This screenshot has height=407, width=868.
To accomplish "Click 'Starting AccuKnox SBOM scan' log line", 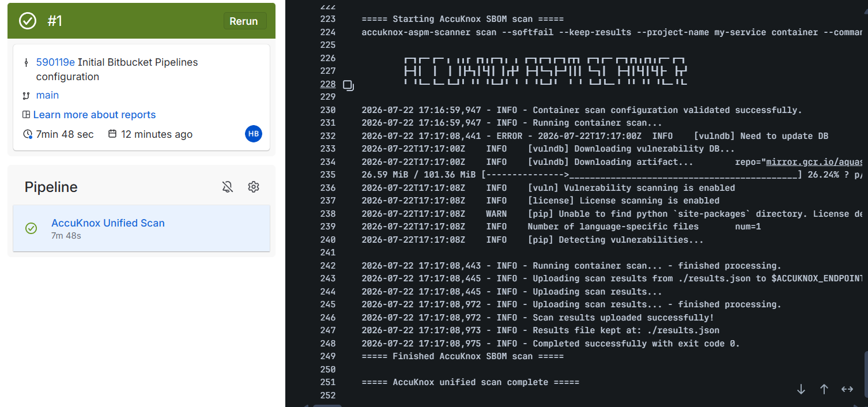I will tap(463, 19).
